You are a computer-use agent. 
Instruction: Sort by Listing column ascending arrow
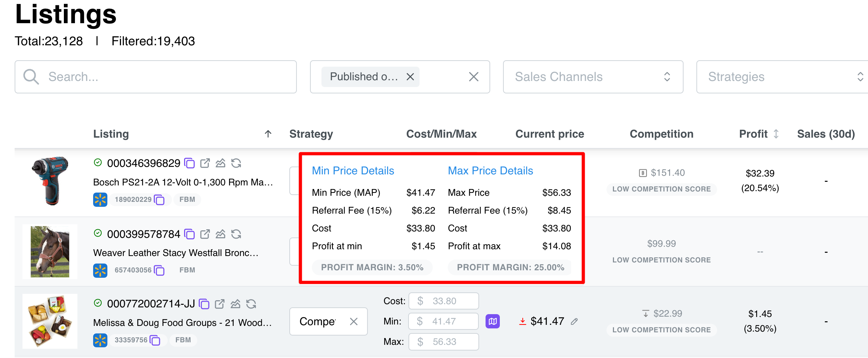click(268, 134)
